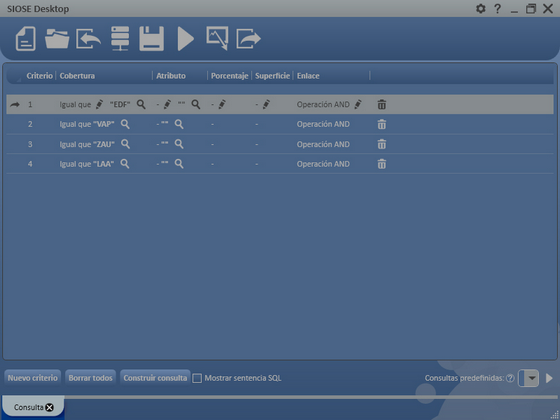Click the Borrar todos button

click(x=90, y=378)
